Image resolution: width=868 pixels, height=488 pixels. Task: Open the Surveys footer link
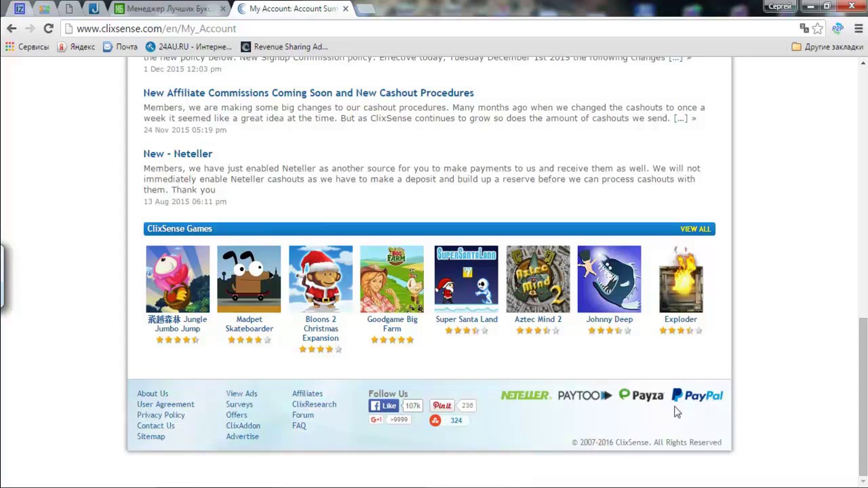coord(239,405)
